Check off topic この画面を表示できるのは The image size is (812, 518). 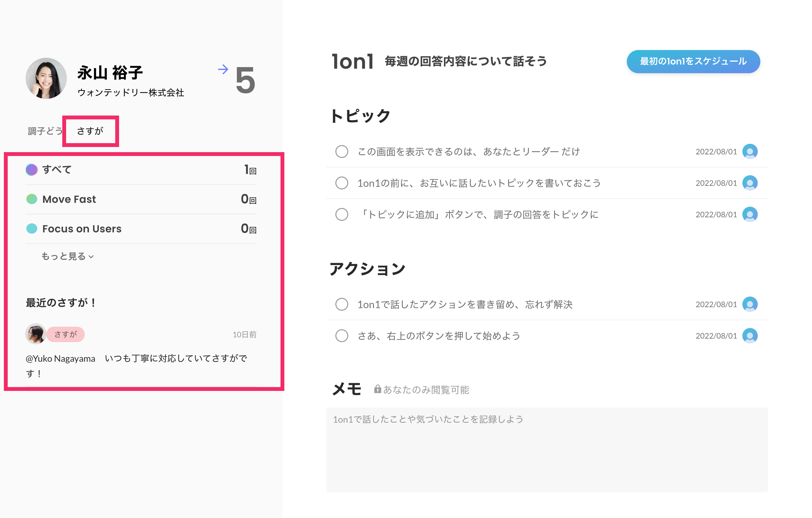click(x=341, y=151)
